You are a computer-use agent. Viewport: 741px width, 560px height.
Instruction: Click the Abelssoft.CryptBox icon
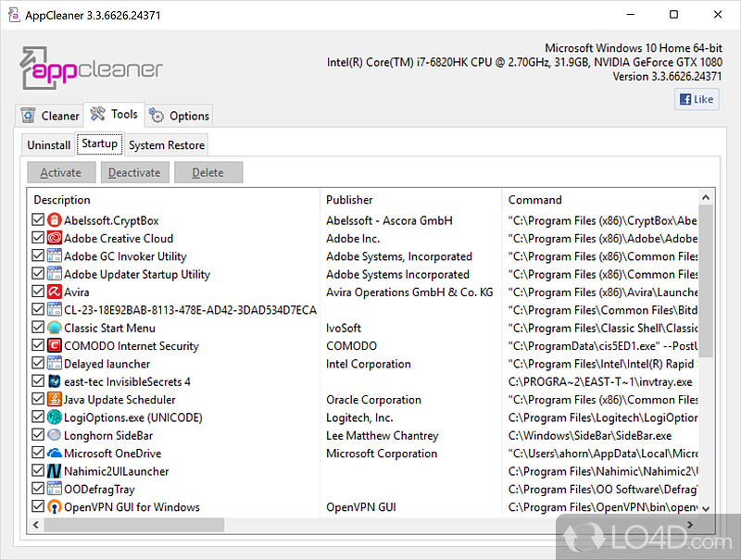pyautogui.click(x=54, y=221)
